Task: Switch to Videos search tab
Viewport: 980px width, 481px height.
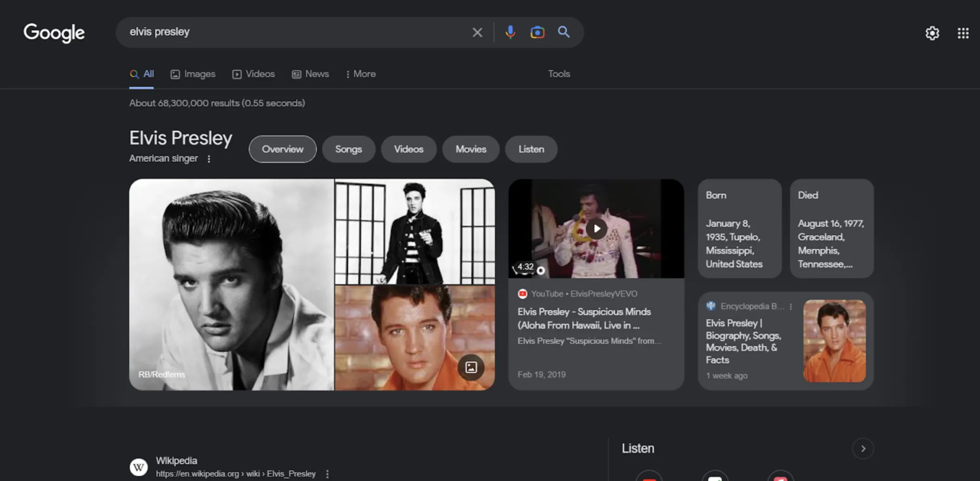Action: point(254,74)
